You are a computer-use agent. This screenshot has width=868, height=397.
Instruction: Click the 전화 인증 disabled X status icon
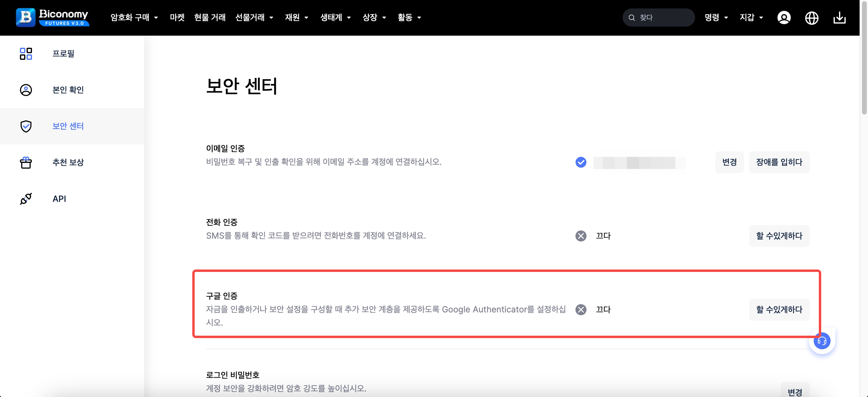pos(581,236)
